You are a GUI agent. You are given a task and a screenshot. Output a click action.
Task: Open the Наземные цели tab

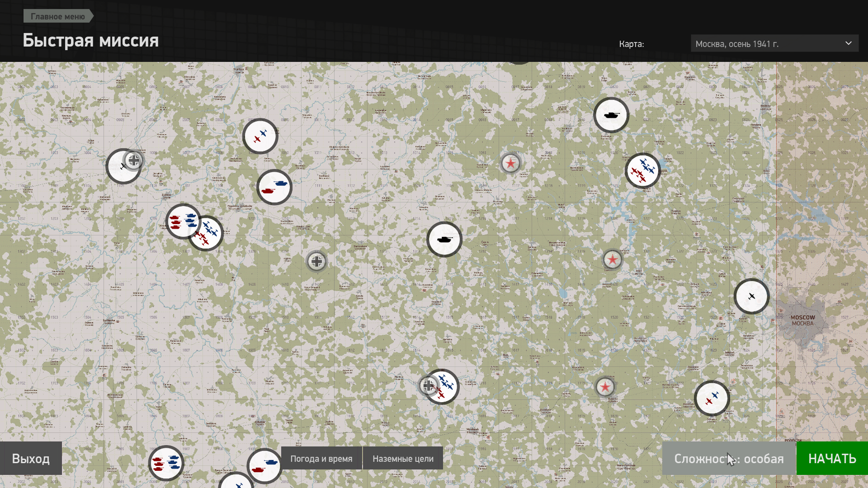click(x=403, y=459)
